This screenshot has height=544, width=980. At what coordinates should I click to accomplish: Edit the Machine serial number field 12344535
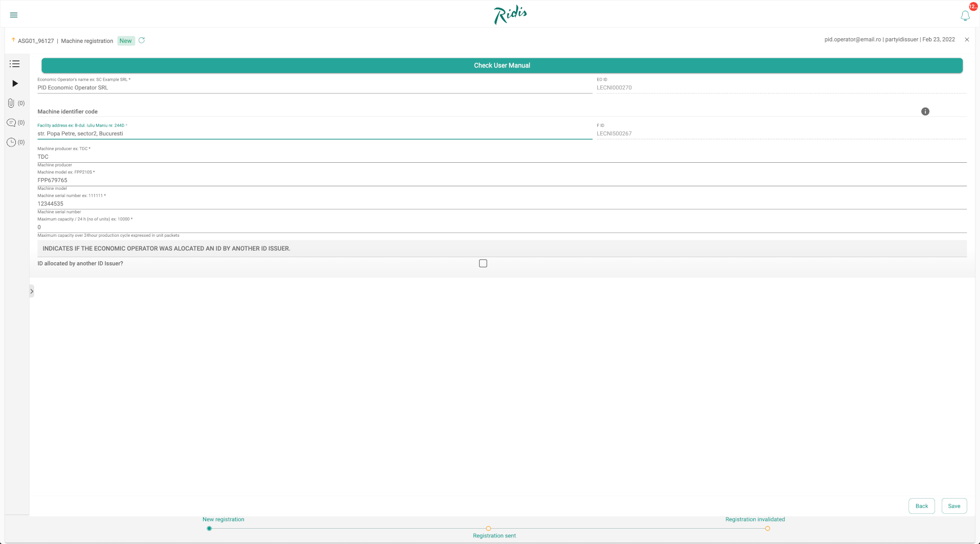coord(502,204)
